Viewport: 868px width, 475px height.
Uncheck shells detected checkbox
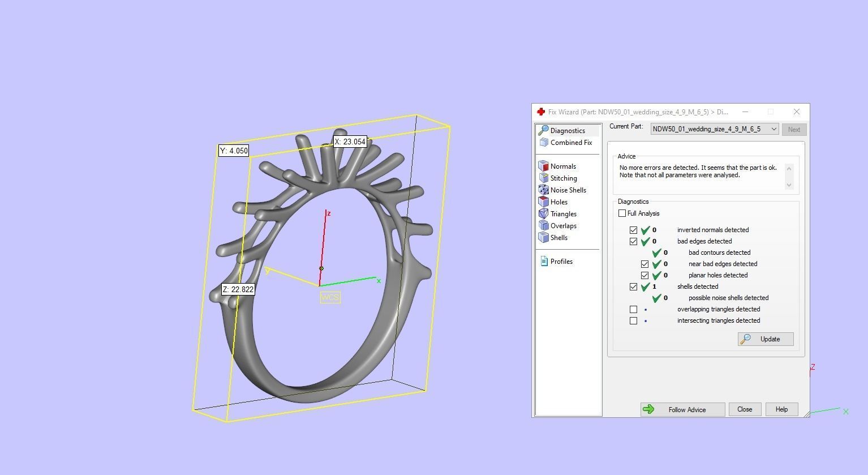pyautogui.click(x=634, y=286)
